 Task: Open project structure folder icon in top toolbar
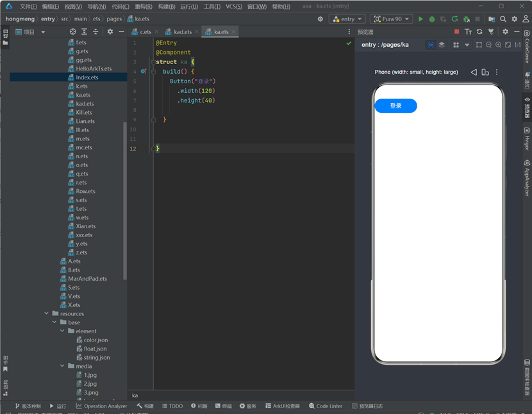click(491, 19)
